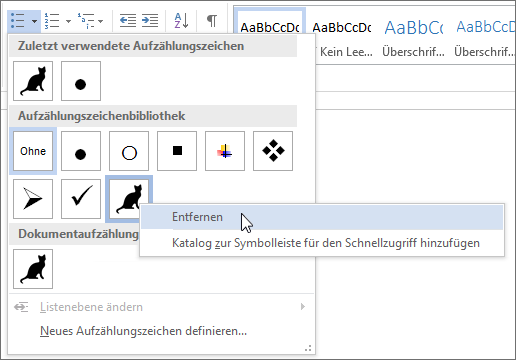
Task: Open the Bullets dropdown arrow
Action: tap(35, 21)
